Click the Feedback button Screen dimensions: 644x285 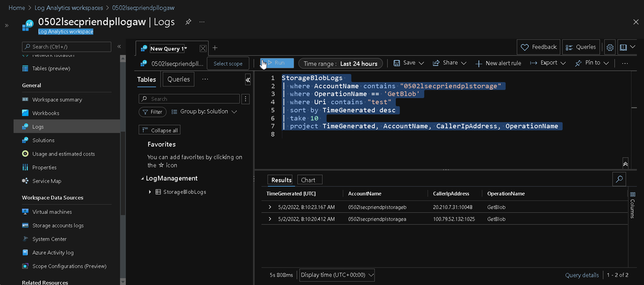click(538, 47)
